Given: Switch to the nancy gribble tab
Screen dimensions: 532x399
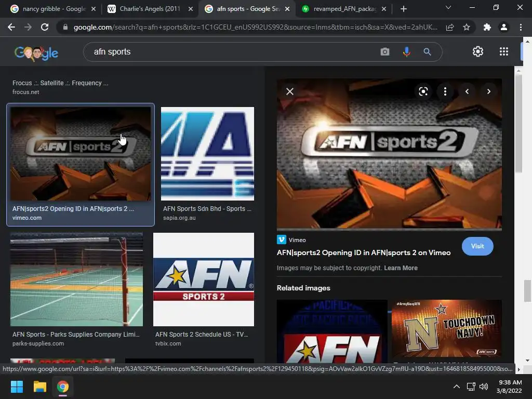Looking at the screenshot, I should (x=48, y=9).
